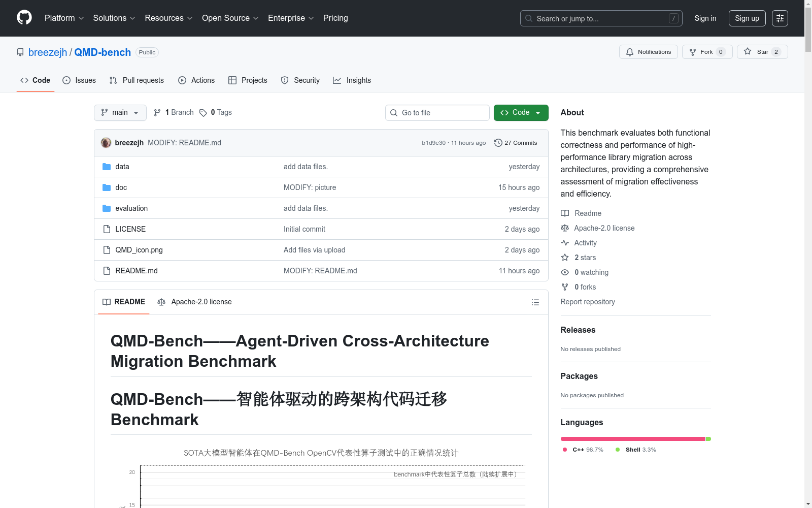Click the repository icon beside breezejh
The image size is (812, 508).
coord(20,52)
